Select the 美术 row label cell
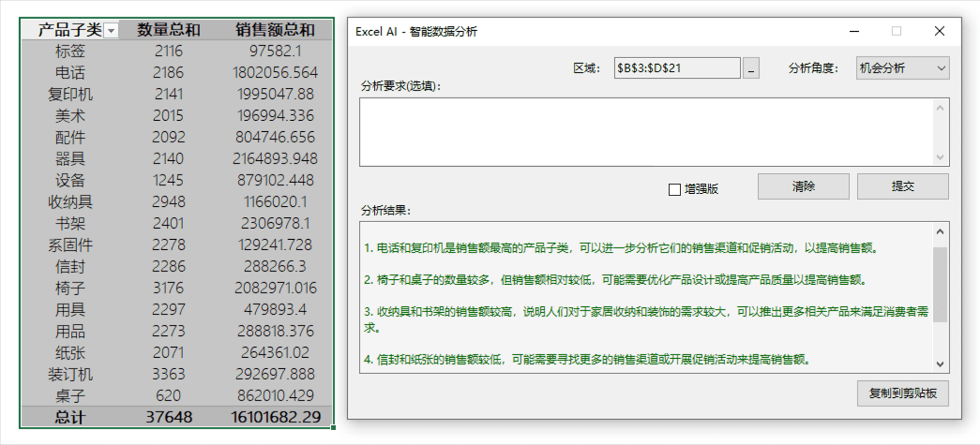Viewport: 980px width, 445px height. 70,115
